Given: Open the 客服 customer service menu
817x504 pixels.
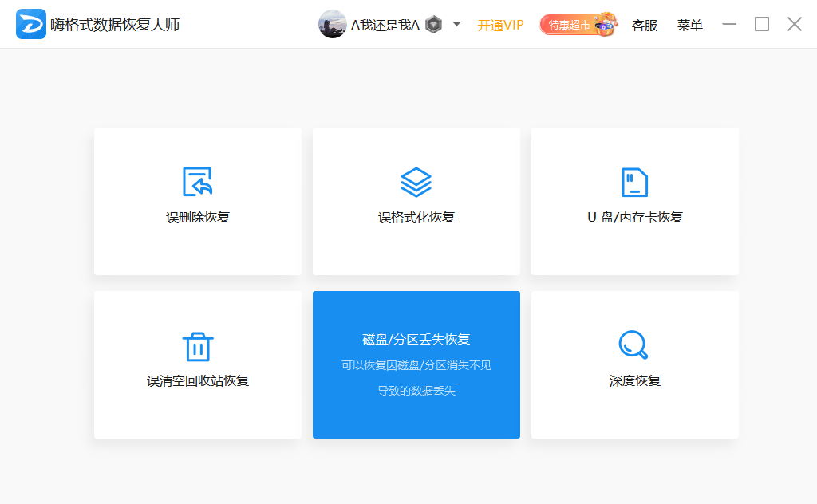Looking at the screenshot, I should pyautogui.click(x=644, y=25).
